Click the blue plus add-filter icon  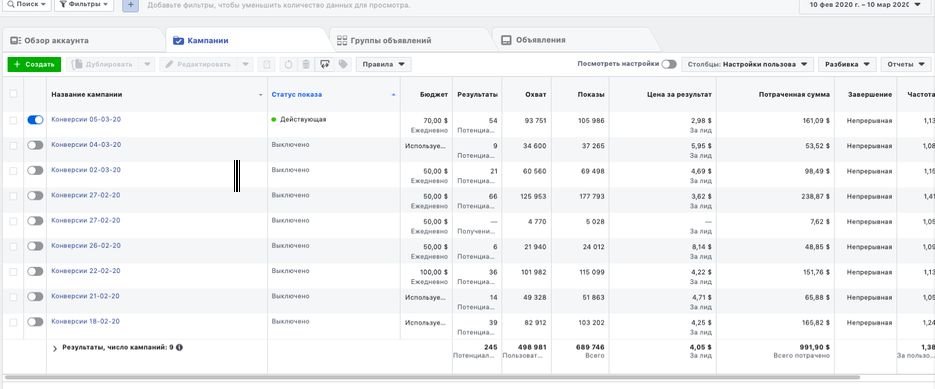point(131,5)
